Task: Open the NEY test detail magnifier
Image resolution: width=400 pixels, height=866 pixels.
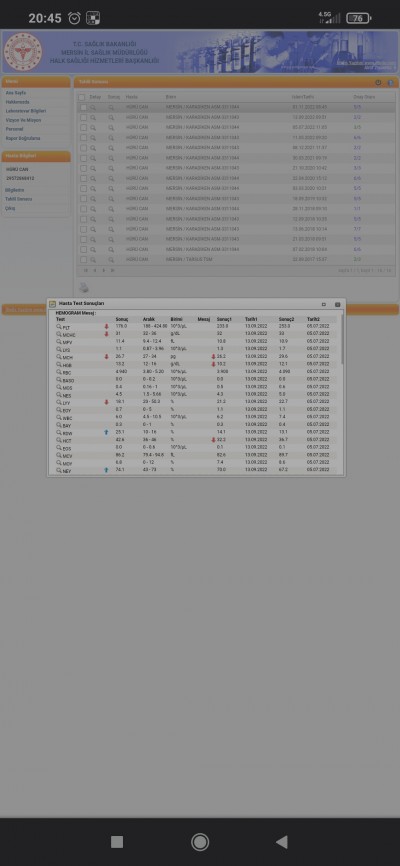Action: (x=59, y=470)
